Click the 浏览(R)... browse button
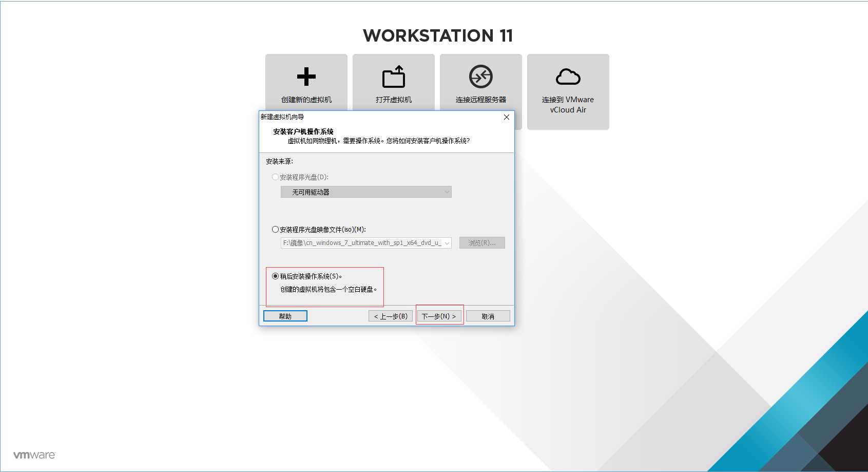Image resolution: width=868 pixels, height=472 pixels. point(482,243)
